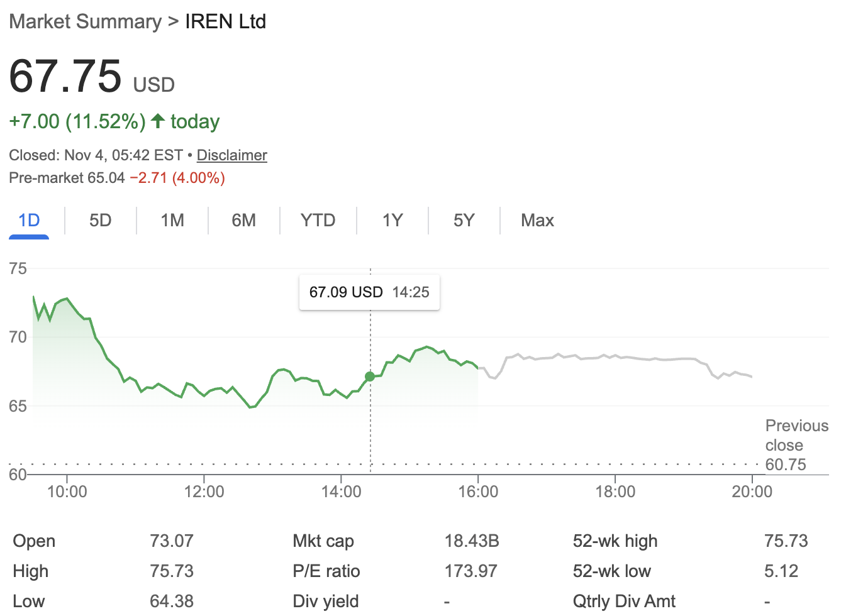Switch to the 5D chart range
The width and height of the screenshot is (863, 616).
(x=101, y=221)
